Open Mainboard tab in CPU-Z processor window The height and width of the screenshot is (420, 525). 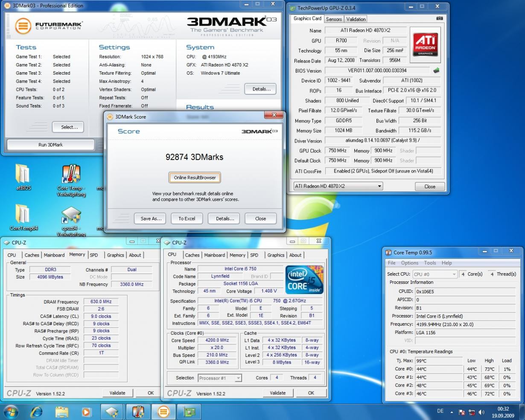215,255
